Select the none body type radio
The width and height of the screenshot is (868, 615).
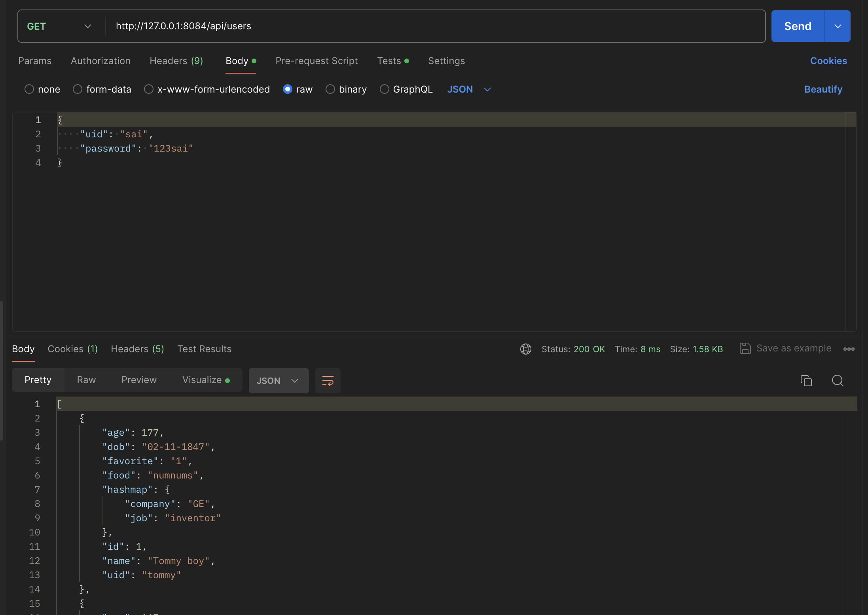coord(29,89)
